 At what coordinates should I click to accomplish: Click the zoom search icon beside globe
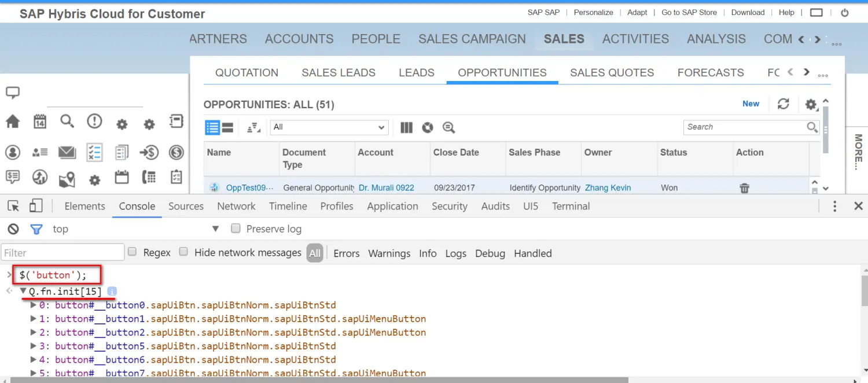pyautogui.click(x=448, y=127)
